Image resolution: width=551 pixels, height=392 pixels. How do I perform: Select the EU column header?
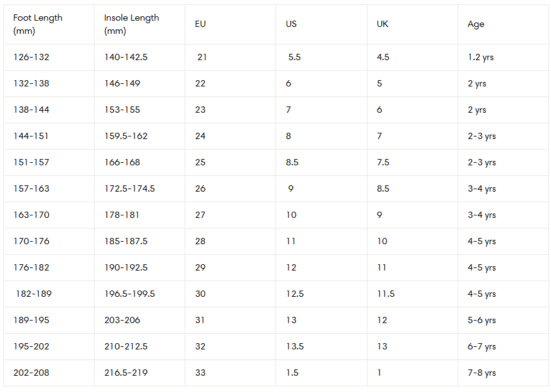point(200,24)
